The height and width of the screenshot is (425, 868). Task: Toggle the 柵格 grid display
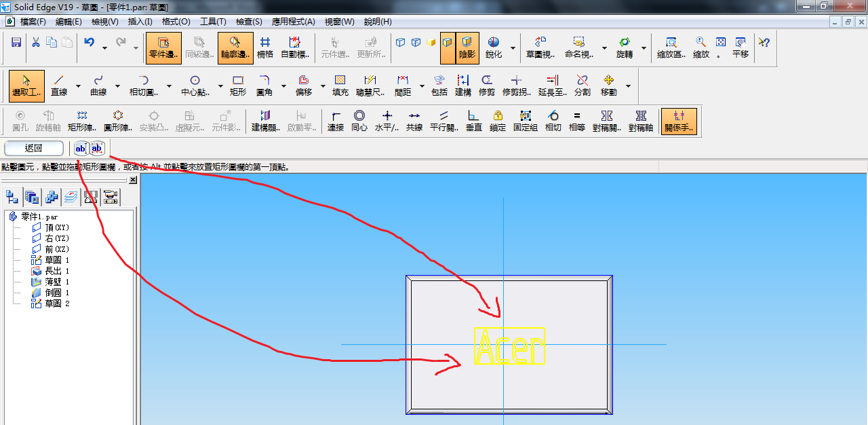(x=265, y=48)
